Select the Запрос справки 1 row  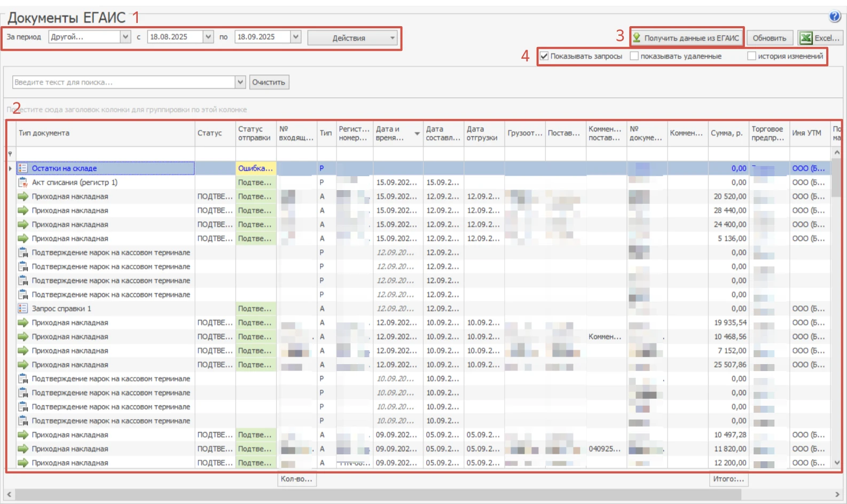pyautogui.click(x=422, y=309)
